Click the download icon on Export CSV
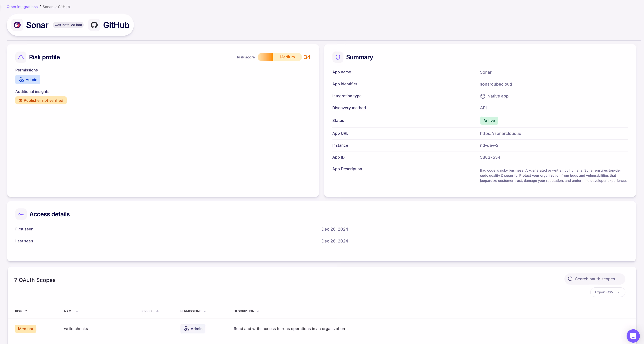 coord(618,292)
